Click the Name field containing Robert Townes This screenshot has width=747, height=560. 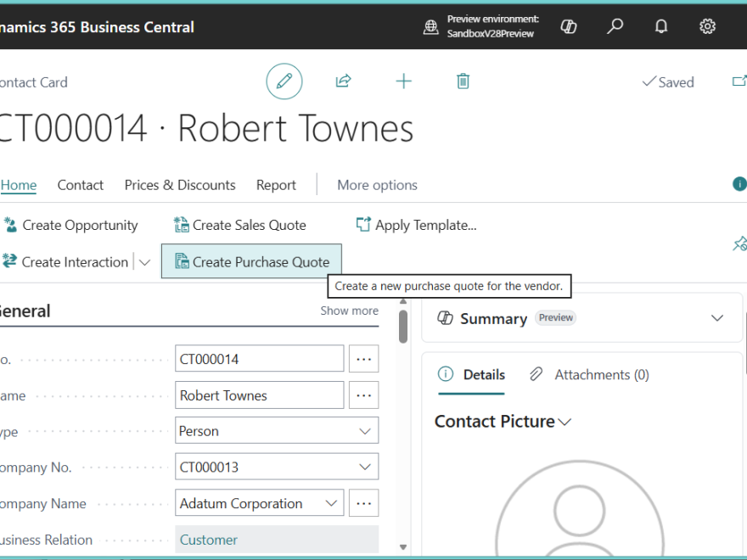coord(259,395)
